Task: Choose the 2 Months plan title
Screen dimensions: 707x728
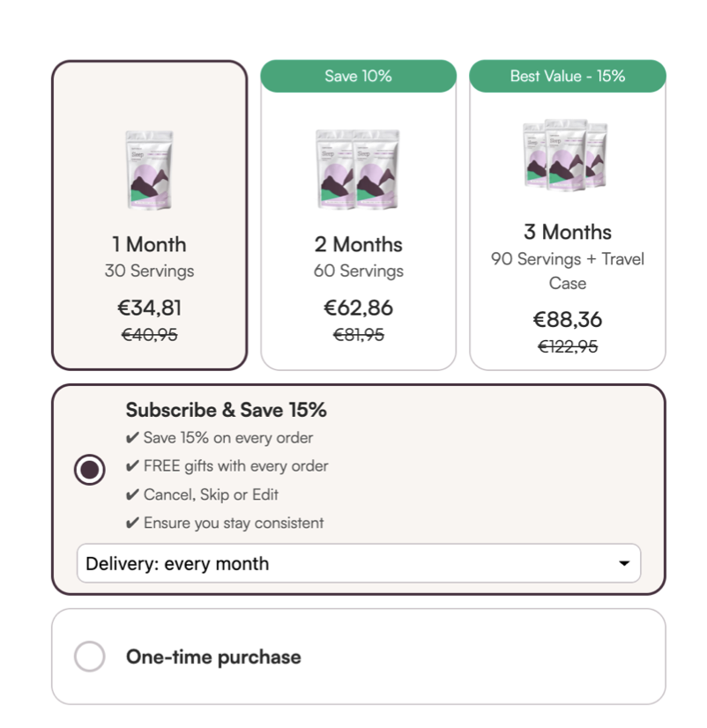Action: [x=358, y=244]
